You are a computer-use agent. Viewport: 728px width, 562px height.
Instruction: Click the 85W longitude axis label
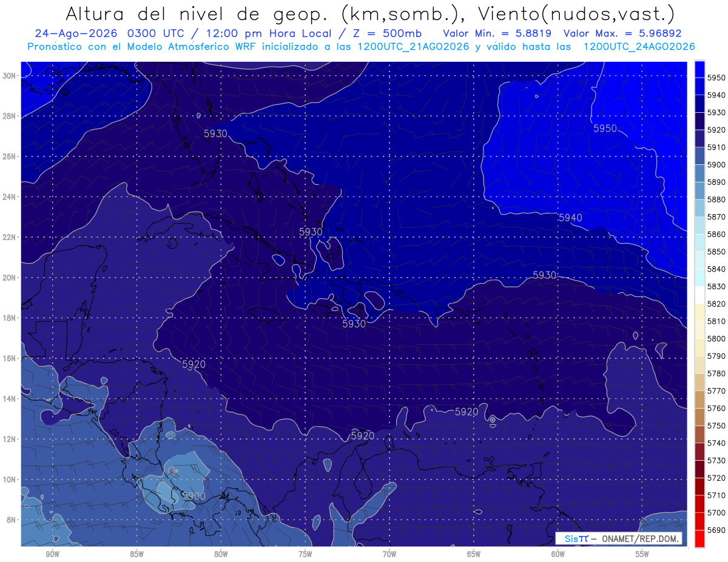(x=136, y=554)
